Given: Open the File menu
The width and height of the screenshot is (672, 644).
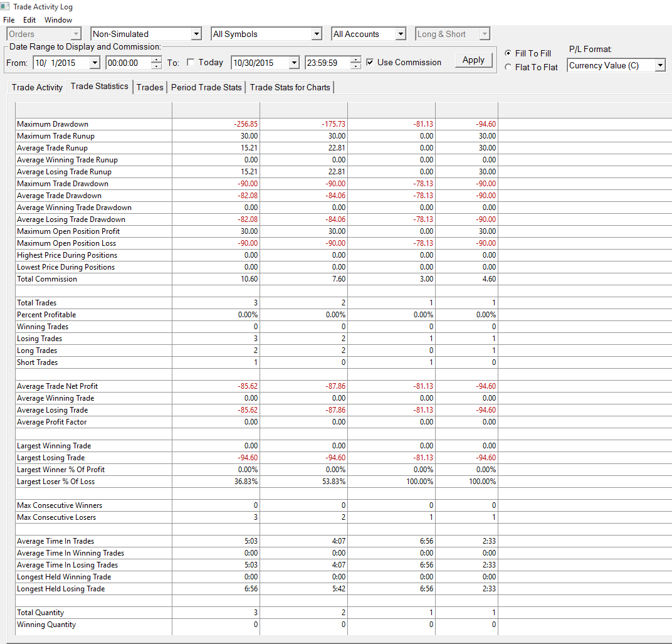Looking at the screenshot, I should point(9,20).
